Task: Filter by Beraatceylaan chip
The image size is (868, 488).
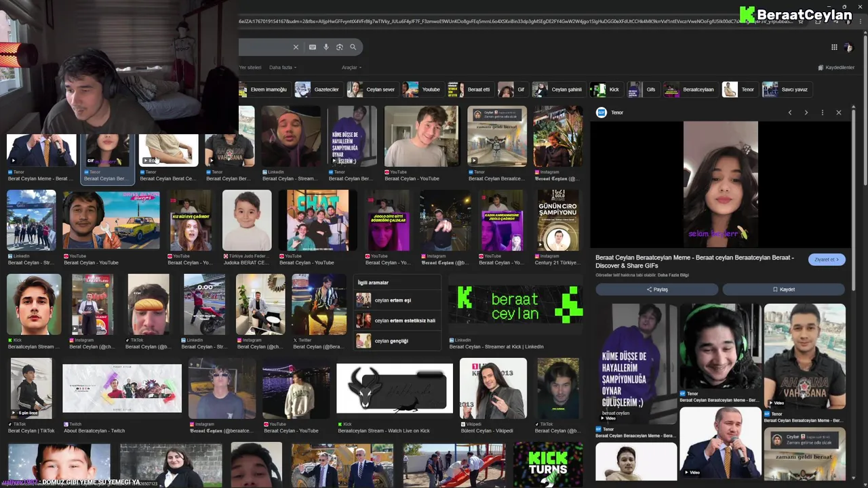Action: pos(690,89)
